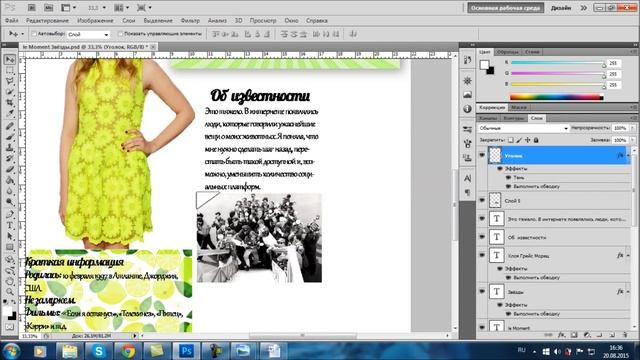
Task: Collapse effects of the Звезды layer
Action: click(x=628, y=292)
